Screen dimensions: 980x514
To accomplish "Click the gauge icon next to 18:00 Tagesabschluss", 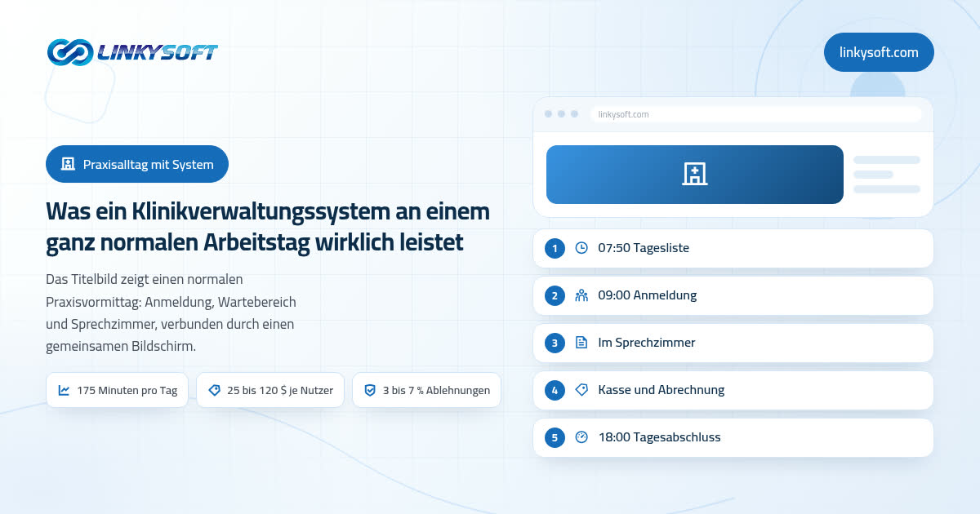I will [581, 437].
